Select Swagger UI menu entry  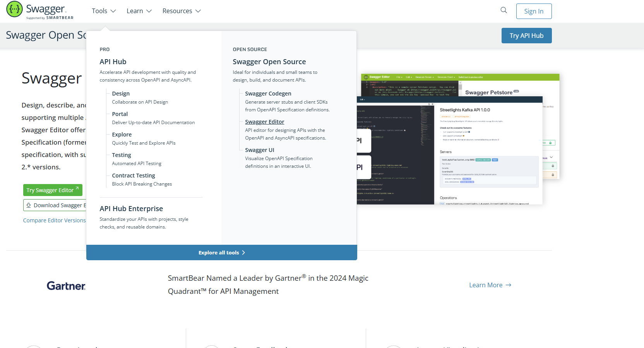click(x=260, y=150)
